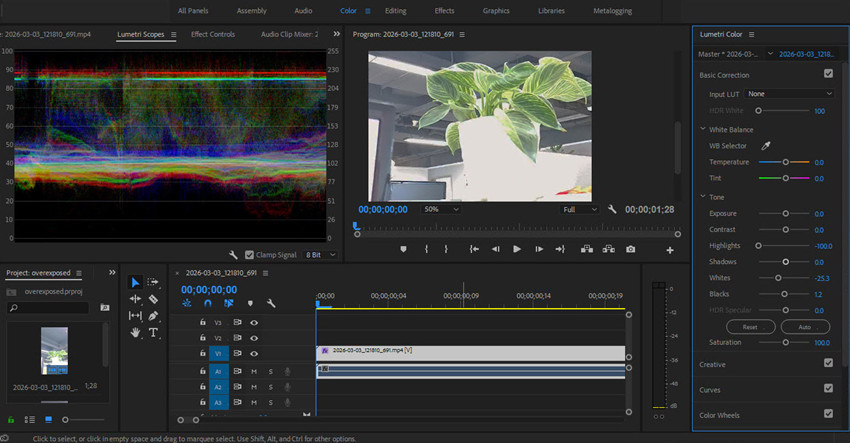The image size is (850, 443).
Task: Open Lumetri Scopes wrench settings
Action: (x=234, y=254)
